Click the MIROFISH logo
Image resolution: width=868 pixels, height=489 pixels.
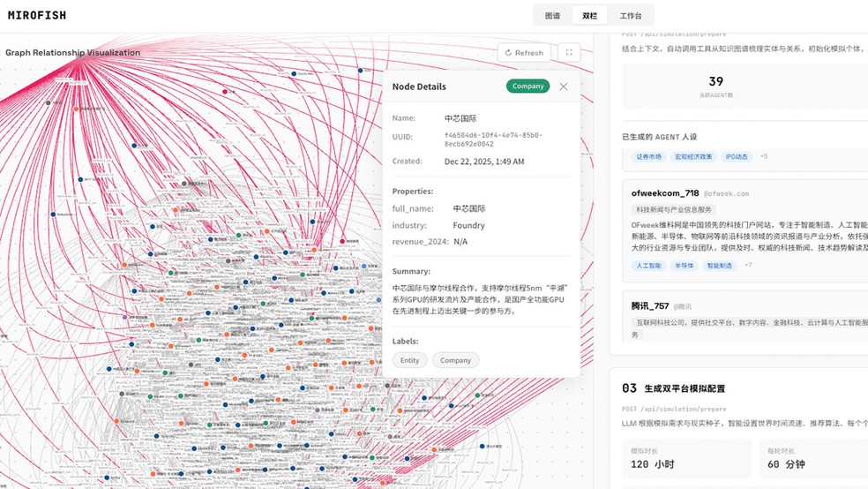[37, 16]
